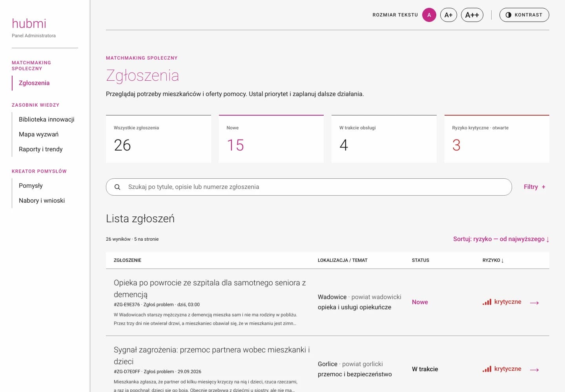Focus the report search field

pos(309,187)
